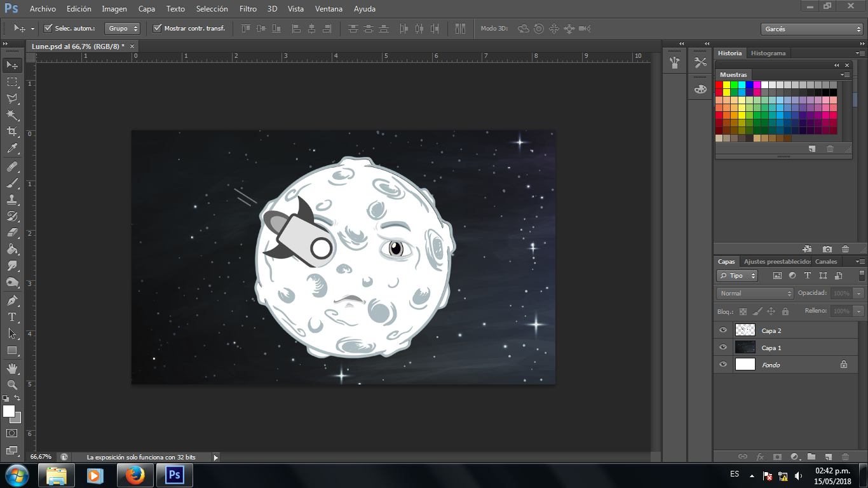The image size is (868, 488).
Task: Open the Grupo dropdown
Action: [x=123, y=28]
